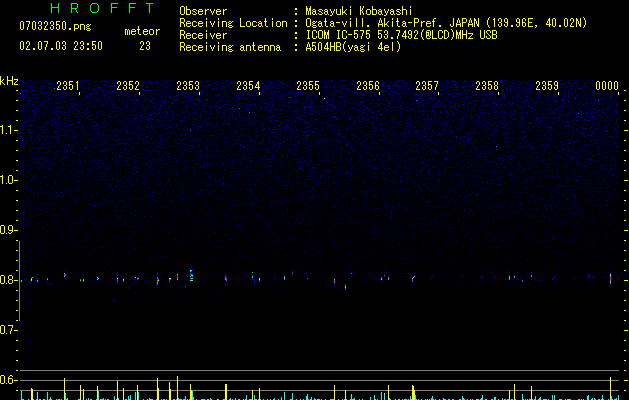Click the 2358 time marker
Image resolution: width=629 pixels, height=400 pixels.
[x=487, y=86]
